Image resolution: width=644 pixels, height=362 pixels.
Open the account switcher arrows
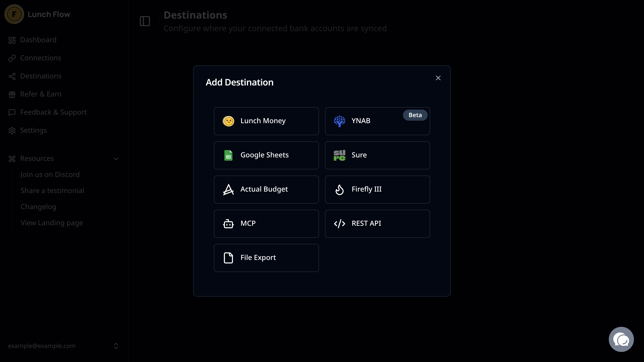(116, 346)
